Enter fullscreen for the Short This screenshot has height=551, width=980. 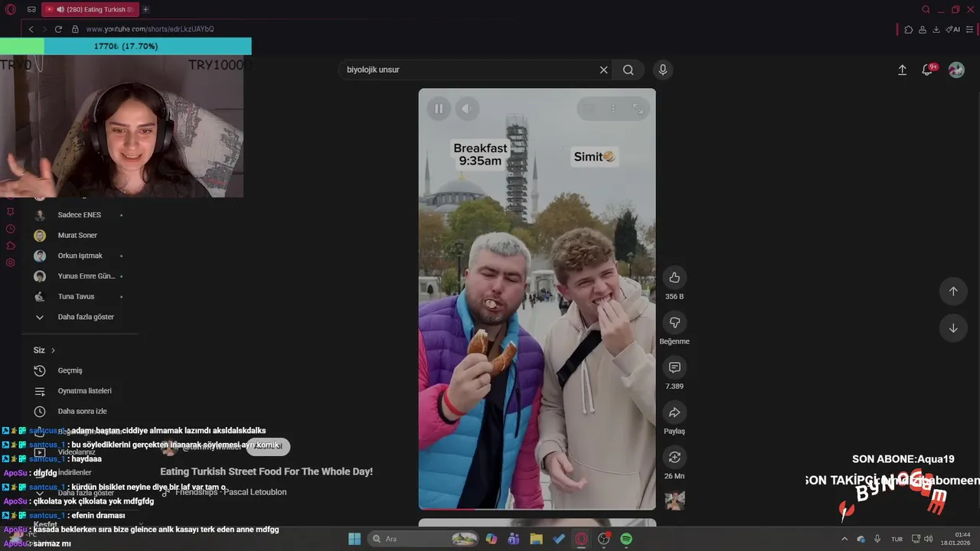638,109
